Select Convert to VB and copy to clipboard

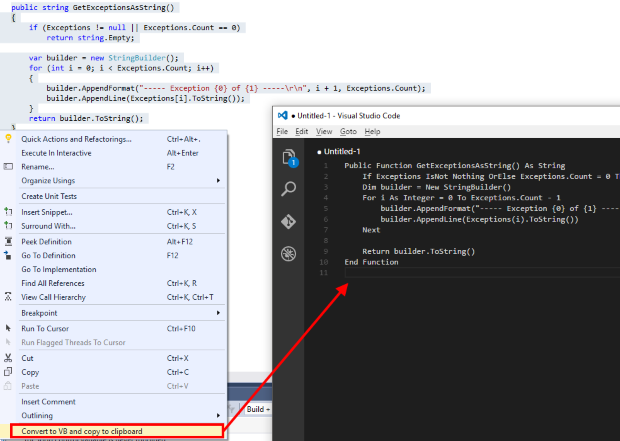pyautogui.click(x=82, y=431)
